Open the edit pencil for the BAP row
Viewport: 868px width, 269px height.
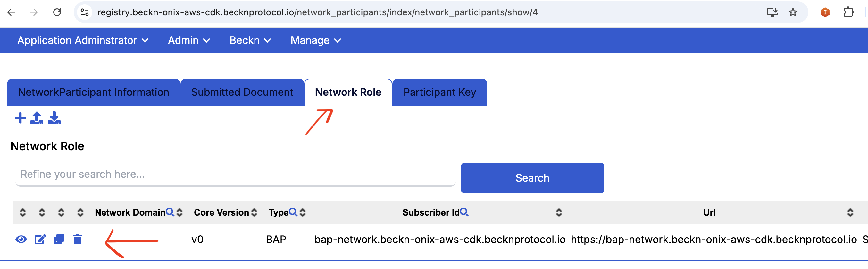click(40, 239)
